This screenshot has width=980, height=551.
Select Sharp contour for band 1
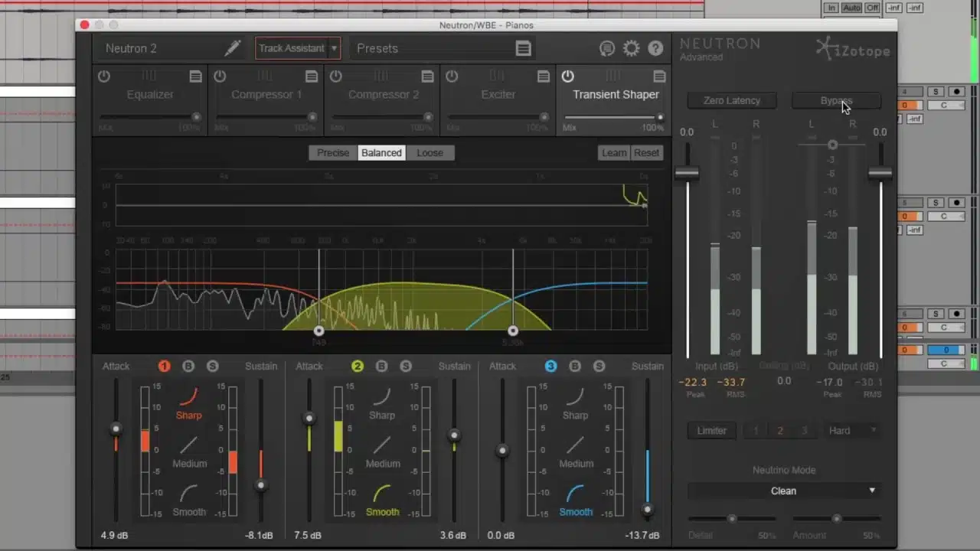pyautogui.click(x=188, y=403)
